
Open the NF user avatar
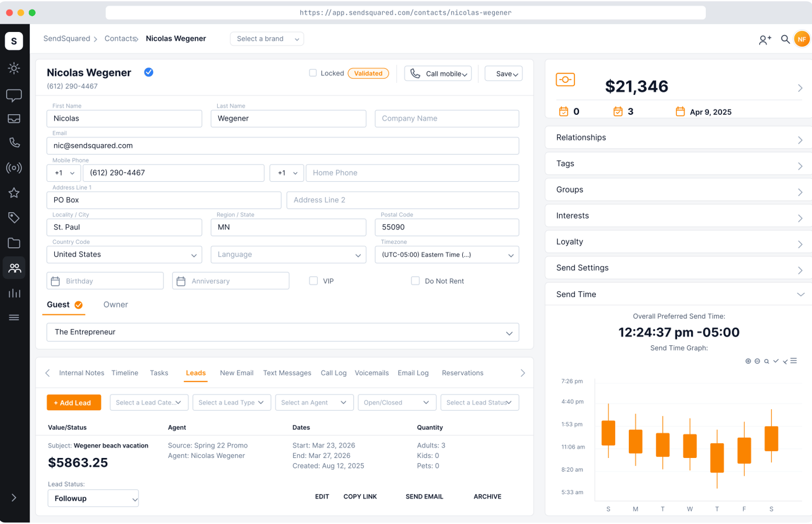[802, 39]
